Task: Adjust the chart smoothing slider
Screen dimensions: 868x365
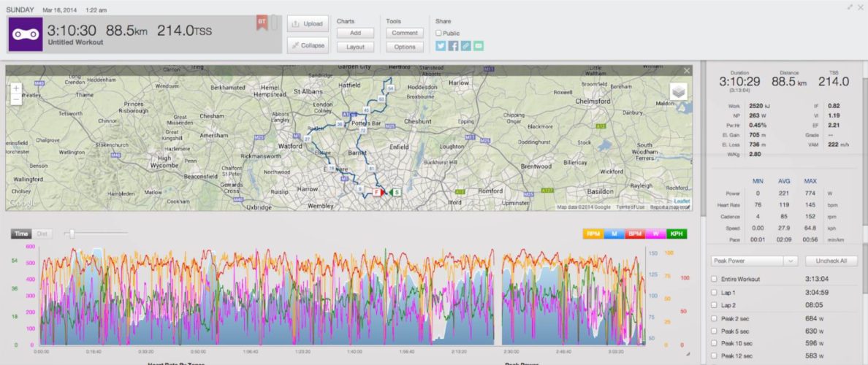Action: pos(71,234)
